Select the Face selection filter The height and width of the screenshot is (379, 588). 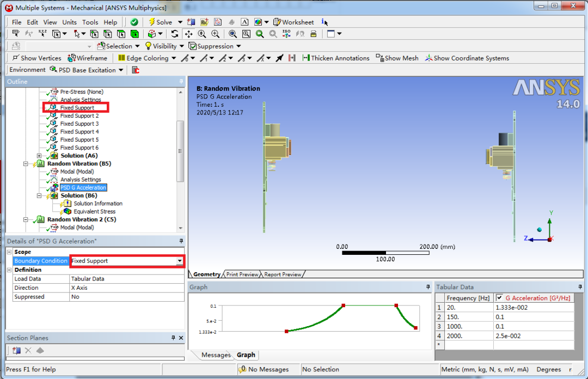121,34
